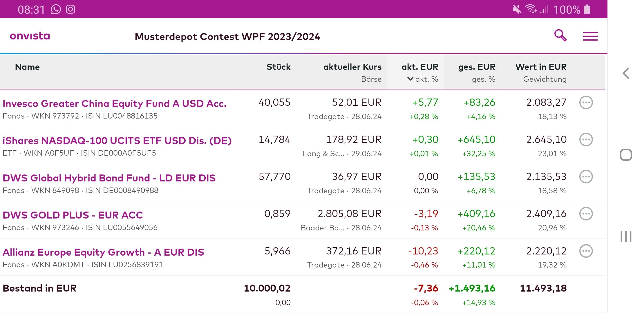644x313 pixels.
Task: Open options for DWS GOLD PLUS
Action: (586, 214)
